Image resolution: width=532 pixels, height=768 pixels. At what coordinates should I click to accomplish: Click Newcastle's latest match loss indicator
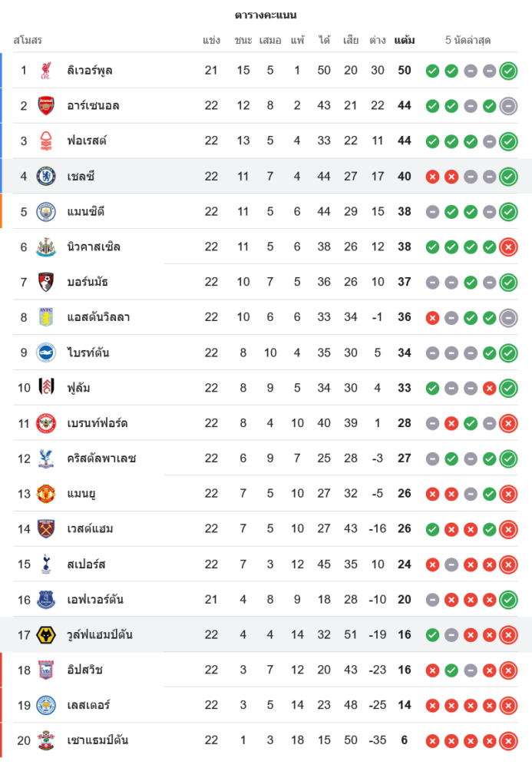click(x=508, y=247)
